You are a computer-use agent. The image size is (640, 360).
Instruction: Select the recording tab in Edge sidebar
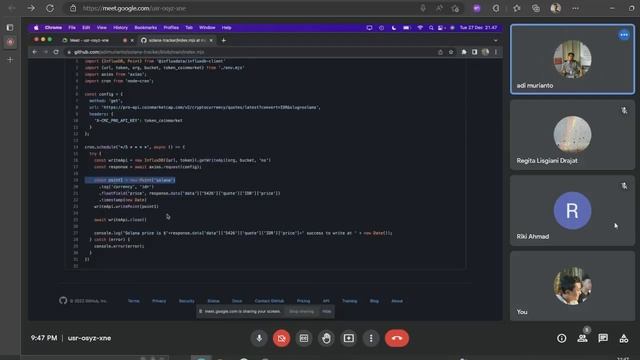10,42
